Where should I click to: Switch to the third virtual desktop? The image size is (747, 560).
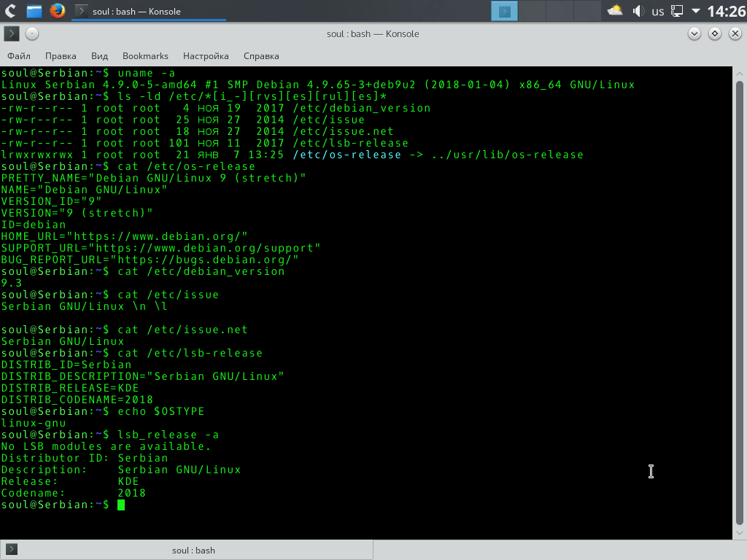(x=560, y=11)
